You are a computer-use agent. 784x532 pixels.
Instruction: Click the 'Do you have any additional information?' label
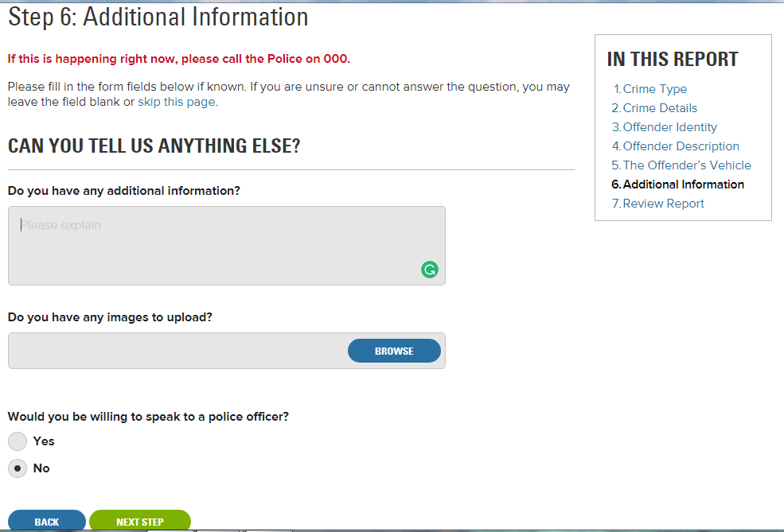coord(124,191)
